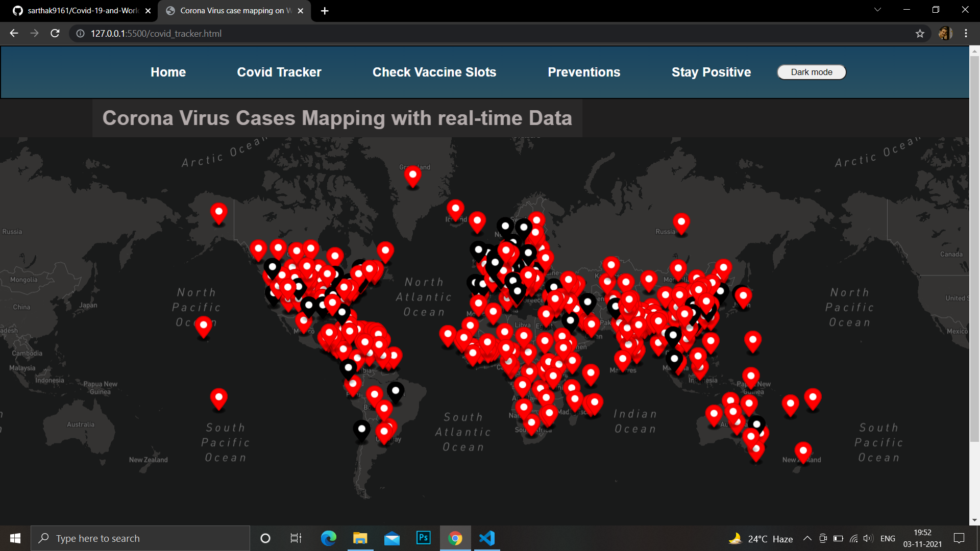Click the red marker pin over Alaska
Image resolution: width=980 pixels, height=551 pixels.
coord(218,214)
